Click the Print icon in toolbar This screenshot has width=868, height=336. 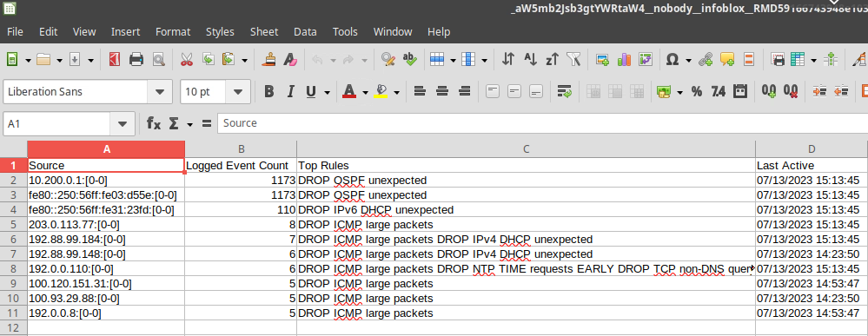(136, 60)
